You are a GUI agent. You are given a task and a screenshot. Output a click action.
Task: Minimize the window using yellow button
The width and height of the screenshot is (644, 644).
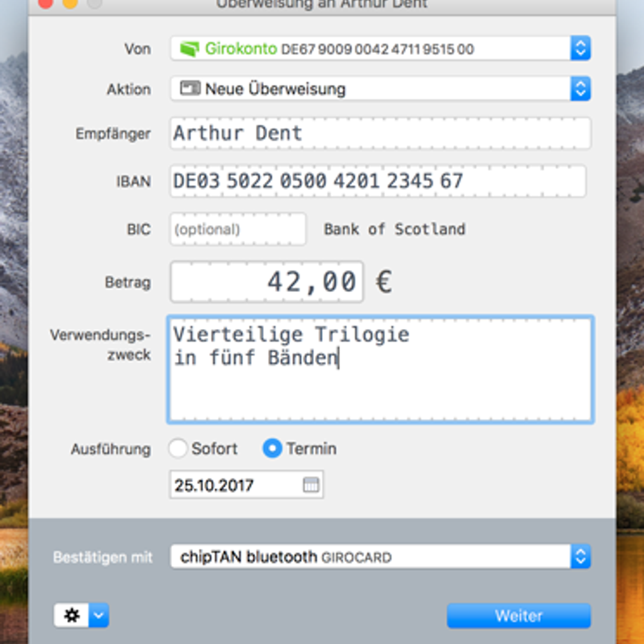[x=70, y=3]
